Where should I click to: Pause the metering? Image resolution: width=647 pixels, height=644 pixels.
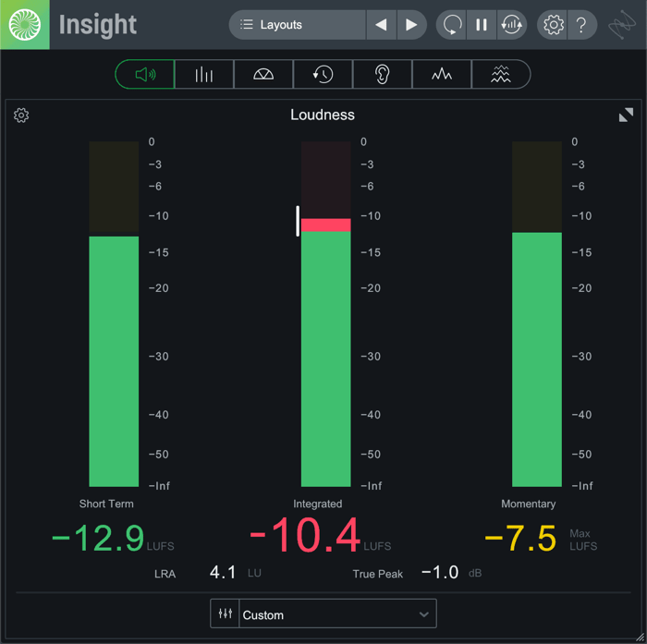pyautogui.click(x=482, y=25)
